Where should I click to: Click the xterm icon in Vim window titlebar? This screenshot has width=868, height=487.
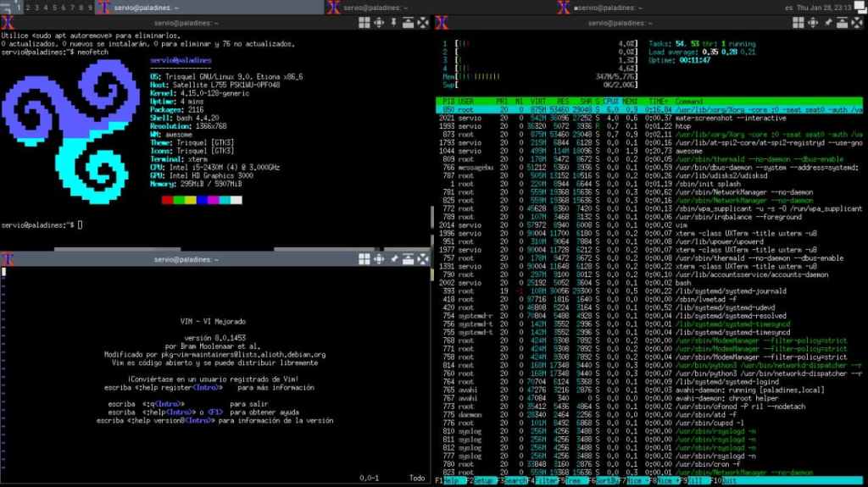pyautogui.click(x=8, y=257)
